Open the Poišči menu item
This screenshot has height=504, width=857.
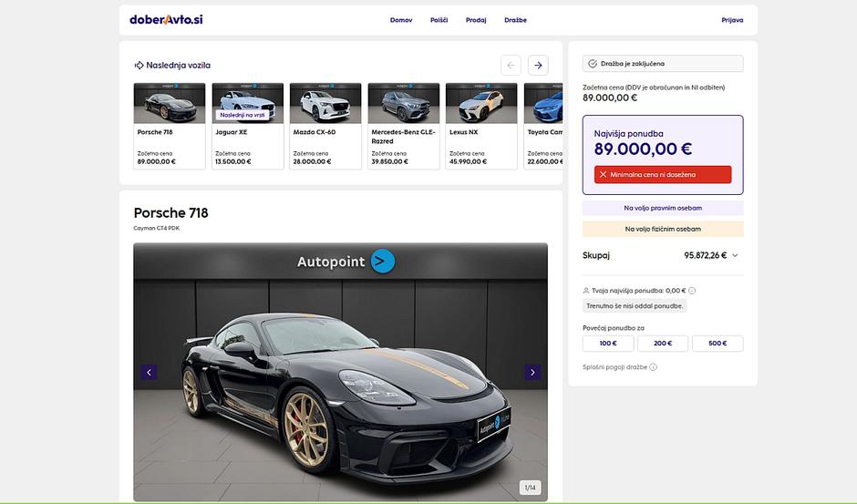tap(439, 20)
